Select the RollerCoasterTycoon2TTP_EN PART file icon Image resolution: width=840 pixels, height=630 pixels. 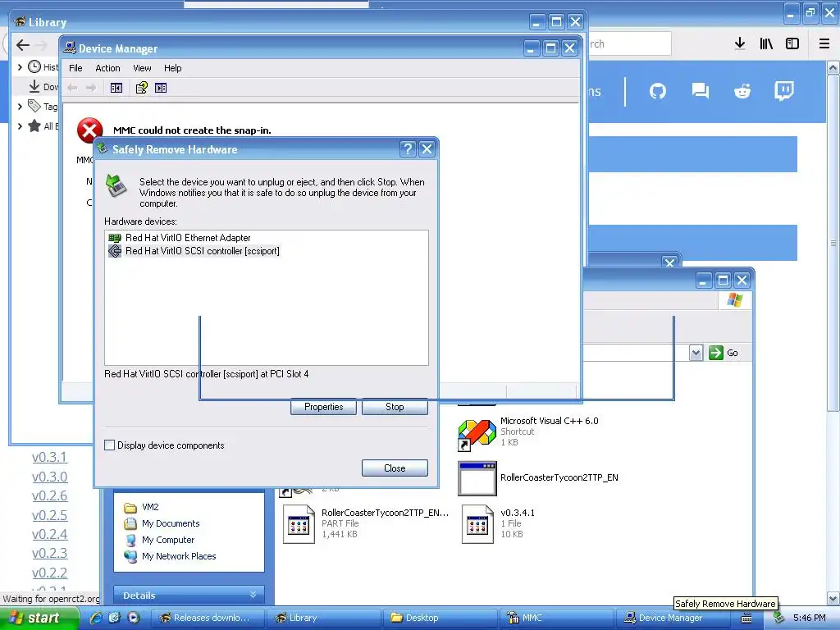299,524
